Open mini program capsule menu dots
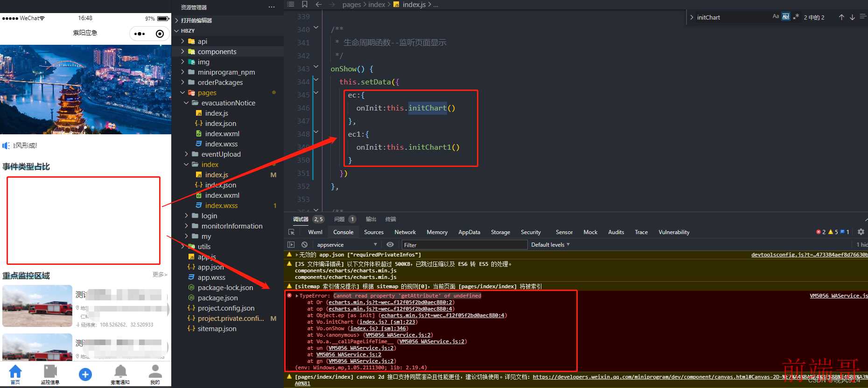This screenshot has height=388, width=868. pyautogui.click(x=140, y=34)
